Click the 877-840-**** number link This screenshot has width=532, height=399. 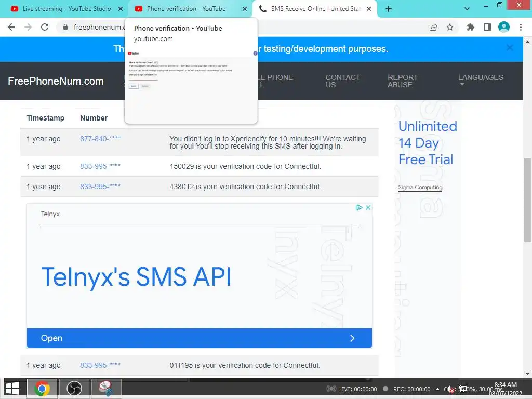(100, 138)
